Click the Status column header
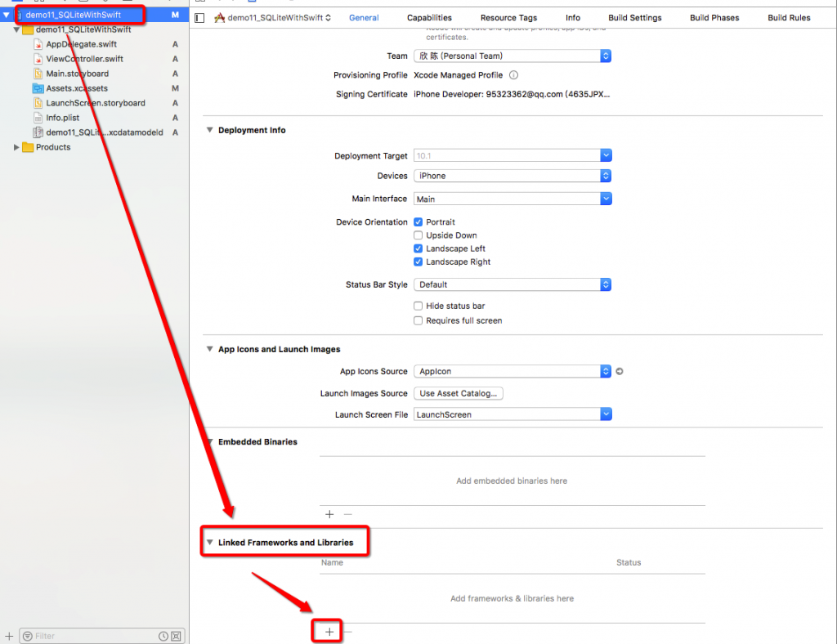The height and width of the screenshot is (644, 837). point(629,562)
